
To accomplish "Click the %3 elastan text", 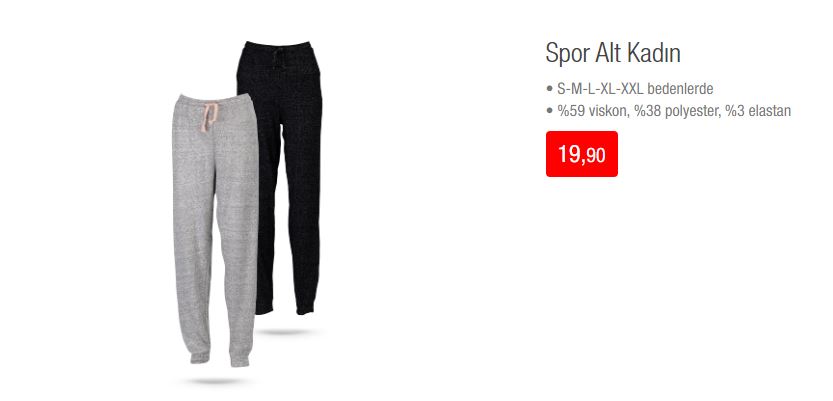I will tap(758, 111).
